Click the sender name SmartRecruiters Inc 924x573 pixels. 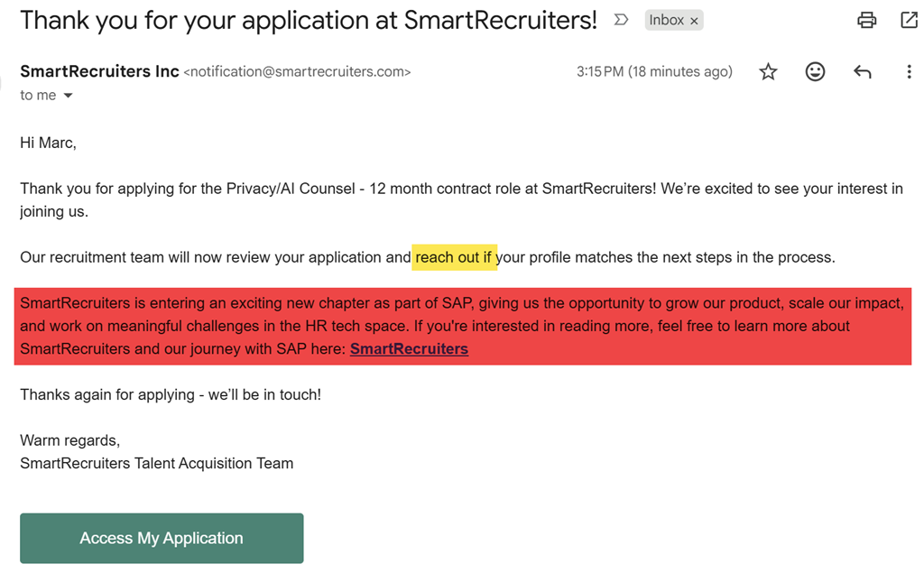coord(99,71)
